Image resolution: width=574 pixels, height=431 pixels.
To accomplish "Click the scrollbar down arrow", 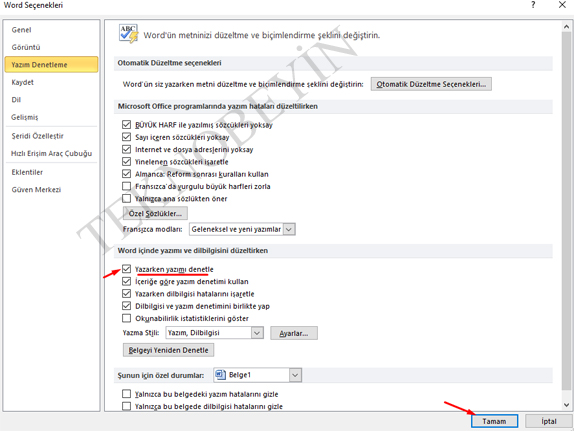I will (x=566, y=405).
